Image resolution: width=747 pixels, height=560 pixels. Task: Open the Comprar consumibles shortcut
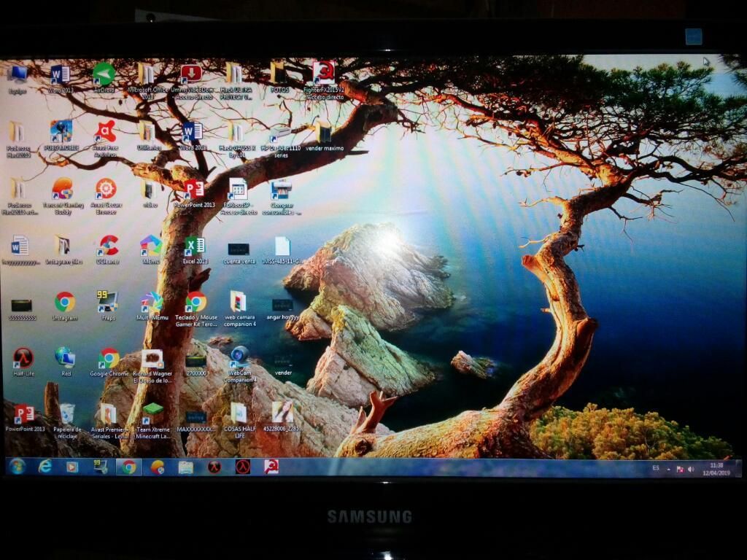(282, 197)
